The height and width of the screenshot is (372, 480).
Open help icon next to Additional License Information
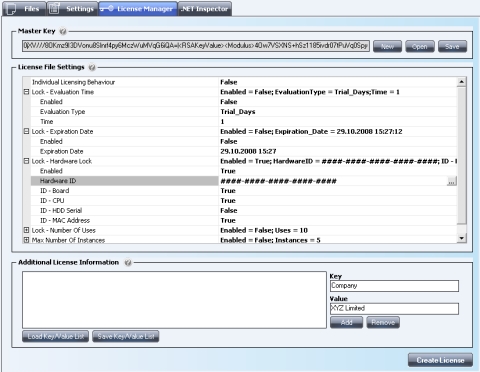tap(128, 263)
